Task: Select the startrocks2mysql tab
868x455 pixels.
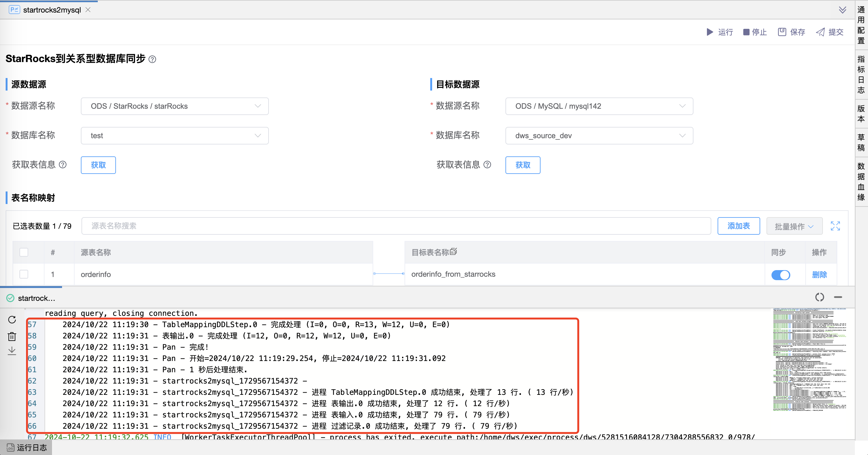Action: (52, 10)
